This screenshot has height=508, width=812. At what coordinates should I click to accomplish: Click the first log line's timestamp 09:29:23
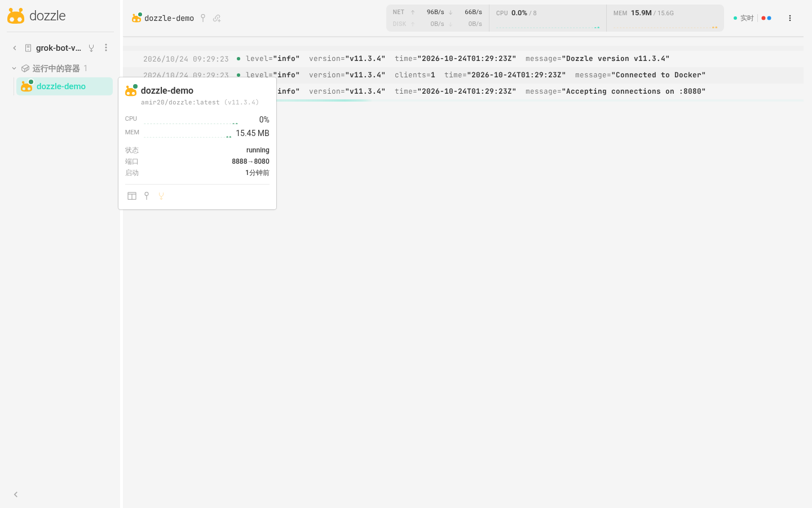click(211, 59)
